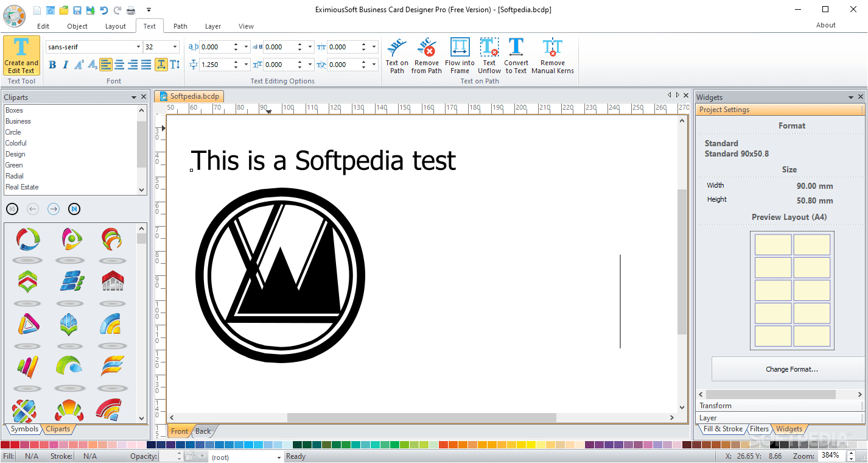Go to first clipart page button
This screenshot has width=868, height=463.
(x=12, y=209)
